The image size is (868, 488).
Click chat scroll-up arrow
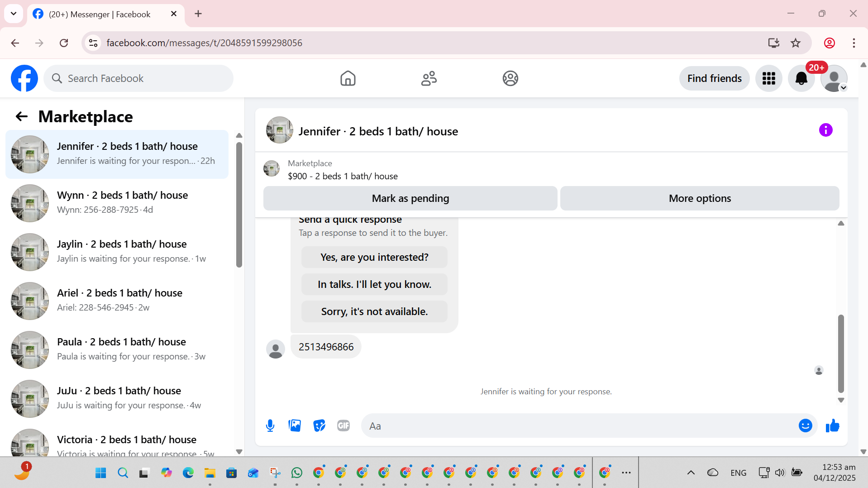[841, 223]
